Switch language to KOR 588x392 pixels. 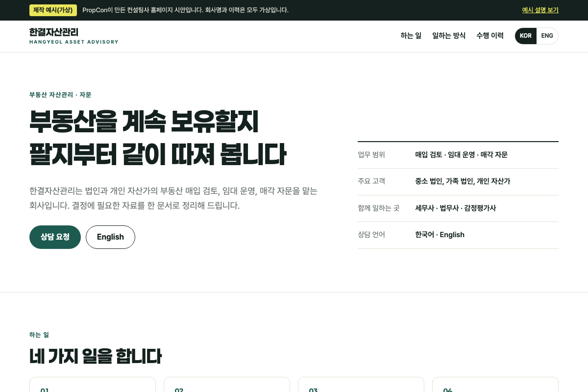coord(526,36)
